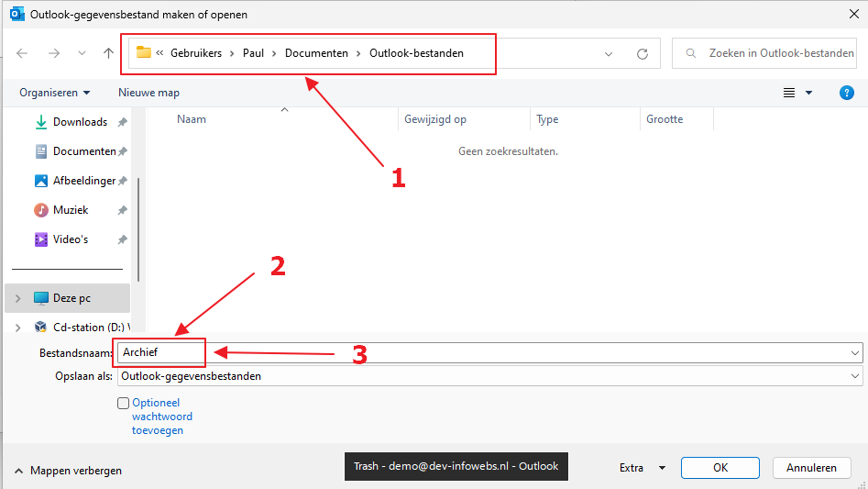Screen dimensions: 868x489
Task: Refresh the Outlook-bestanden folder view
Action: [x=642, y=53]
